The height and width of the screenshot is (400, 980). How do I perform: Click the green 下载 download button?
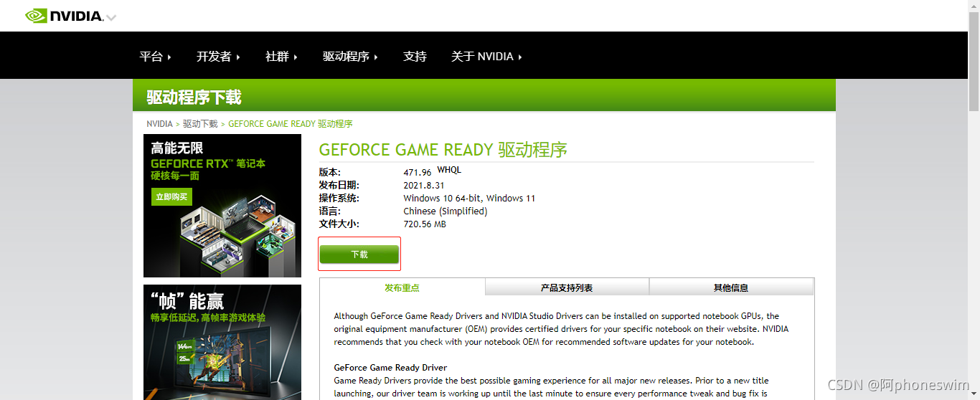click(x=359, y=254)
